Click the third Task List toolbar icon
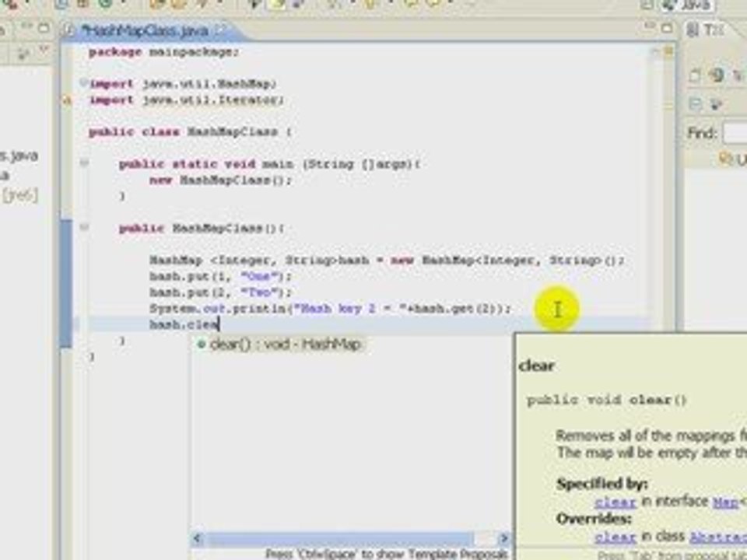Image resolution: width=747 pixels, height=560 pixels. [x=737, y=75]
